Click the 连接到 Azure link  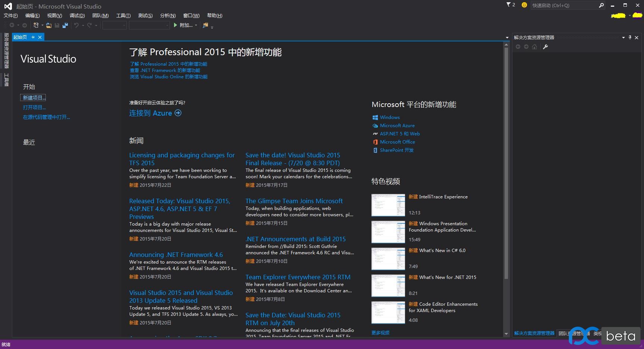coord(151,113)
